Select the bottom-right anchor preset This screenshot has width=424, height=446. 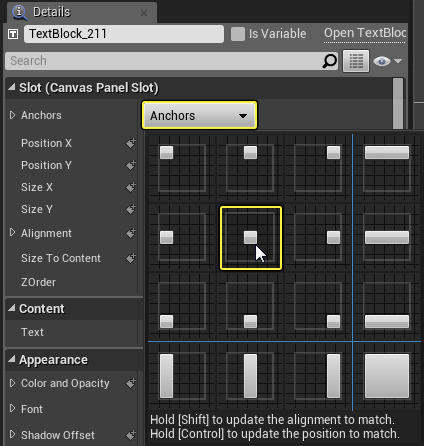(318, 306)
